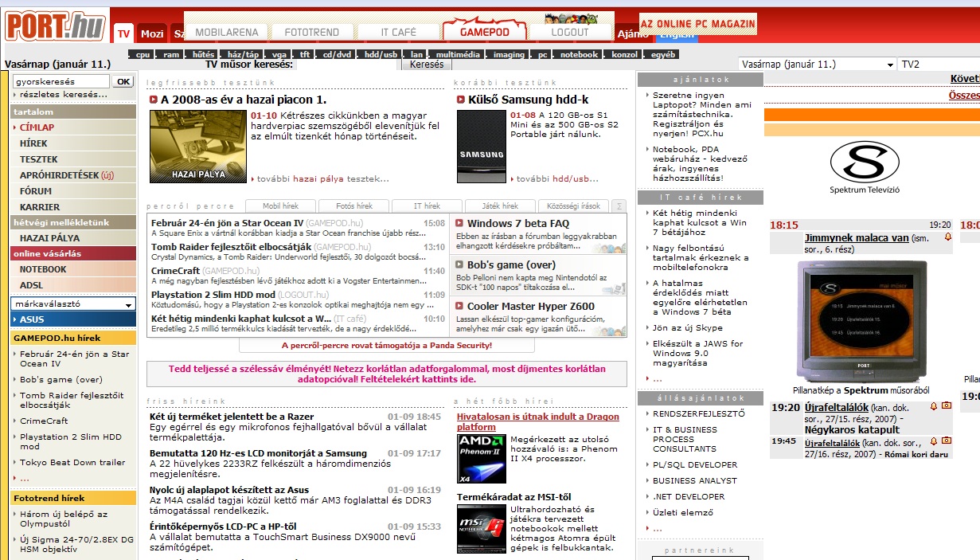Open HÍREK in the sidebar menu
980x560 pixels.
click(x=72, y=143)
